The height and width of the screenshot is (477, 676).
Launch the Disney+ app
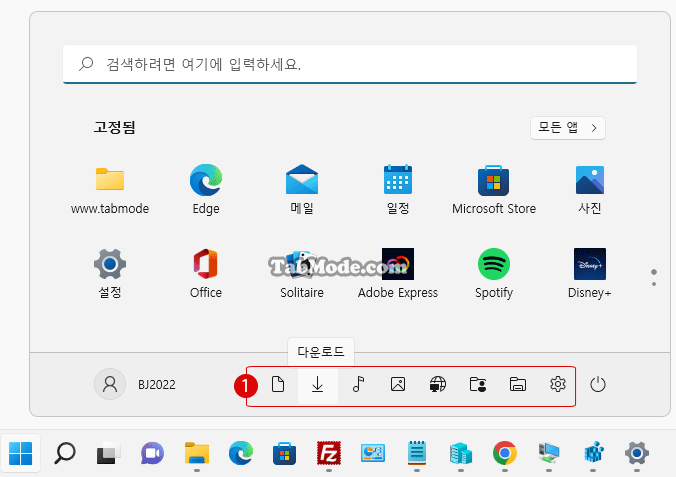589,273
